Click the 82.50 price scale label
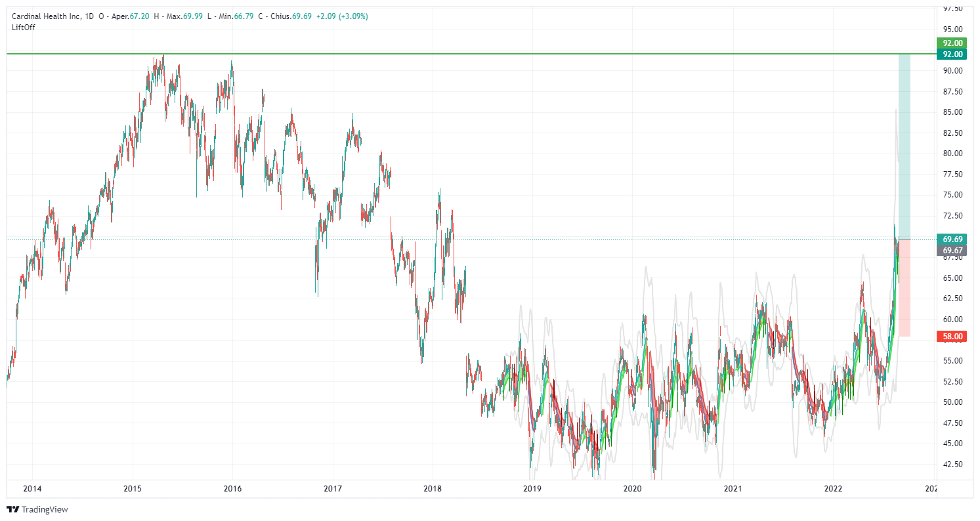 click(952, 133)
